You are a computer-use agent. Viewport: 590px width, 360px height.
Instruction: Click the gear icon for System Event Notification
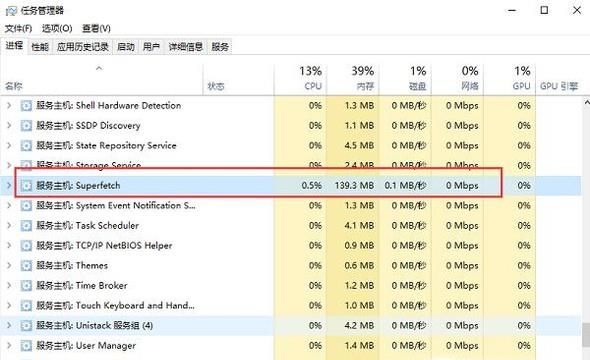point(26,205)
